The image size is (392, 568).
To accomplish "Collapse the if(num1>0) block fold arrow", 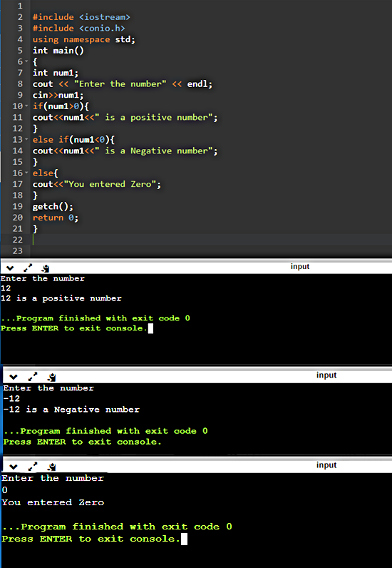I will 26,106.
